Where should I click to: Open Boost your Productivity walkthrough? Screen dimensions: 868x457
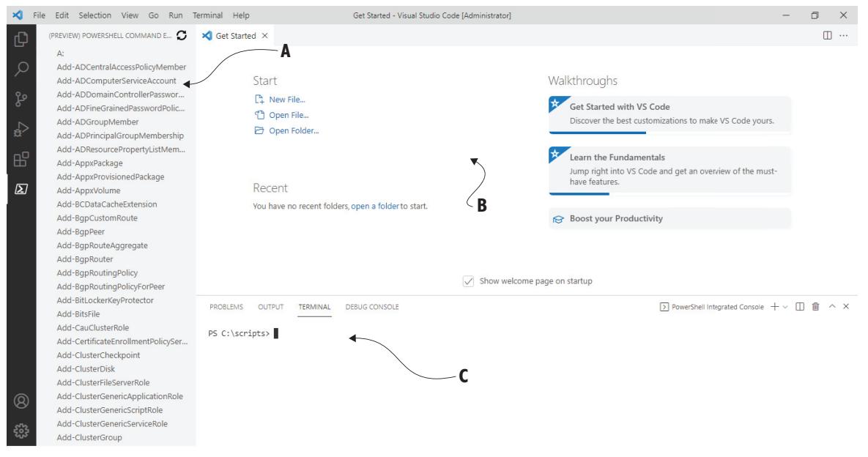click(x=669, y=218)
